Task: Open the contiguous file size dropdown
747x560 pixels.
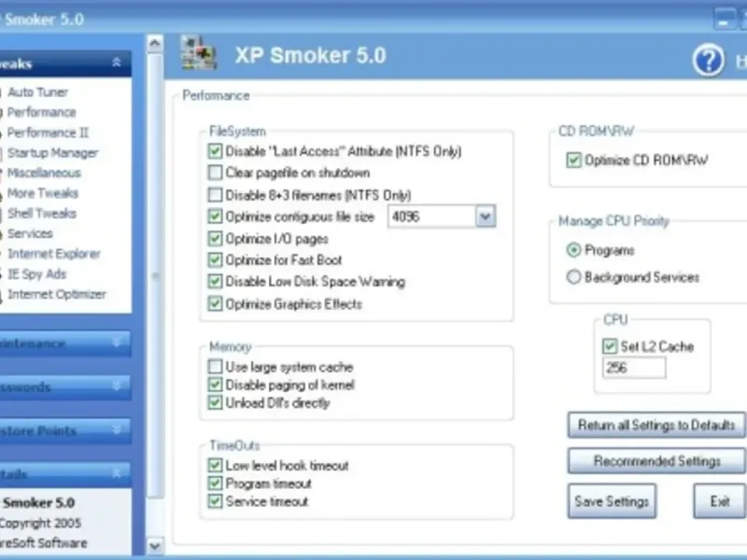Action: pyautogui.click(x=485, y=217)
